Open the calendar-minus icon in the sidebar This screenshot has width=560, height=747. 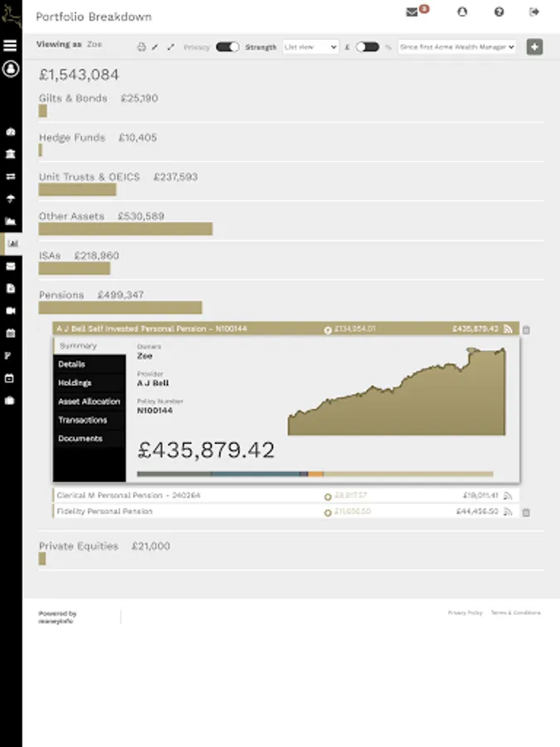point(11,378)
